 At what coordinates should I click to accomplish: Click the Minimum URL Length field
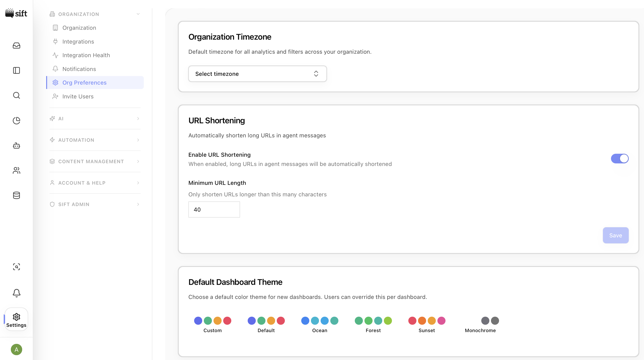pos(214,210)
